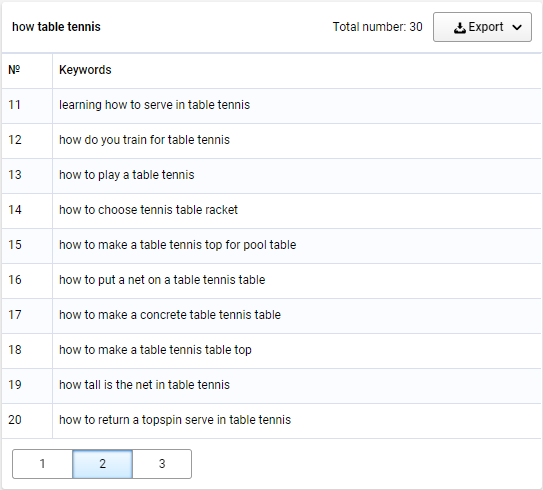Click the download icon on the Export button
Viewport: 543px width, 490px height.
[x=460, y=27]
